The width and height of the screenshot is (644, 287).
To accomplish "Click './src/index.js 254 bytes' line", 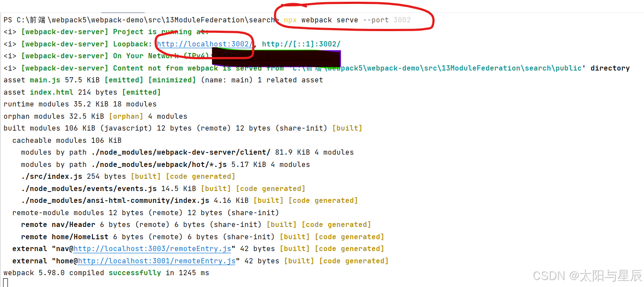I will [128, 176].
